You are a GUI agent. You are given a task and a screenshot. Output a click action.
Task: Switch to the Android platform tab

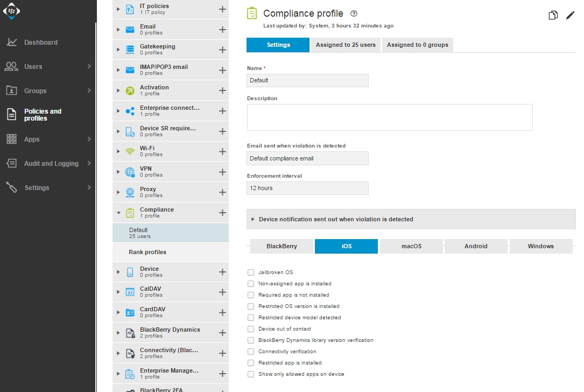click(476, 246)
